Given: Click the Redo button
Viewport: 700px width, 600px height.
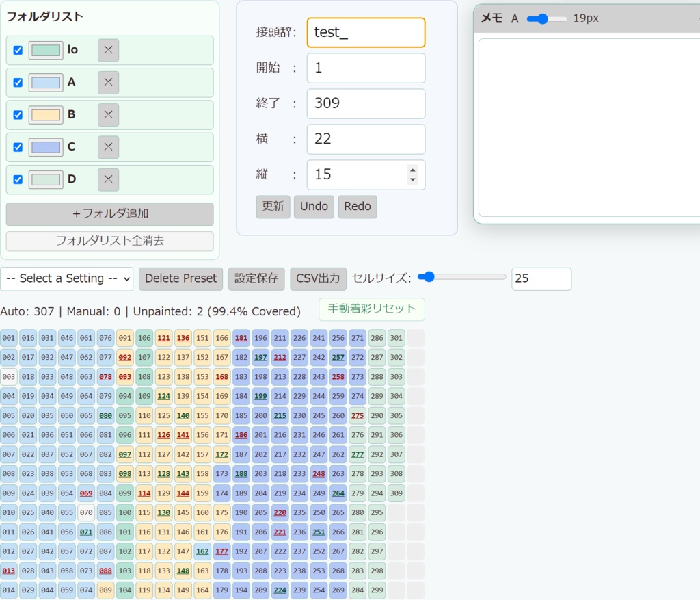Looking at the screenshot, I should 357,207.
